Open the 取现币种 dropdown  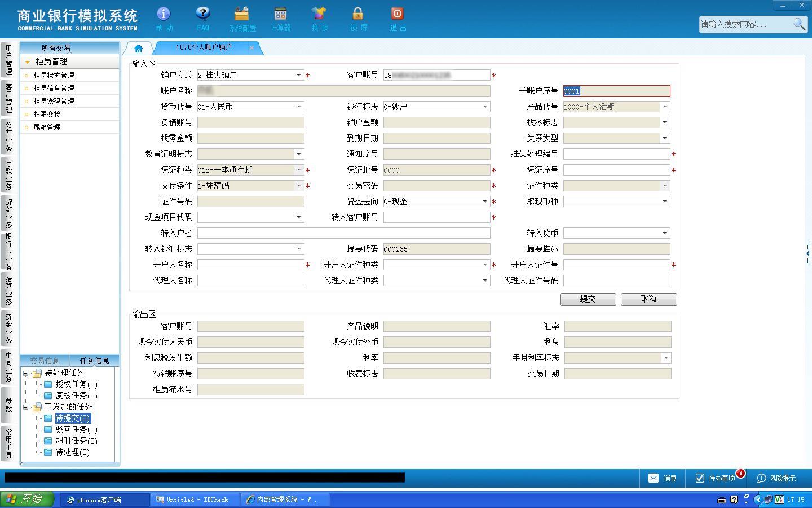(x=665, y=202)
